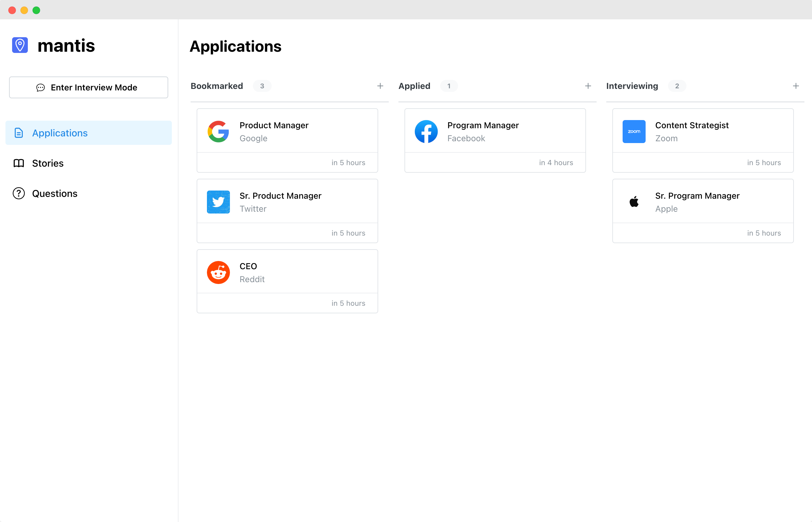The image size is (812, 522).
Task: Select Applications in the sidebar
Action: pyautogui.click(x=88, y=133)
